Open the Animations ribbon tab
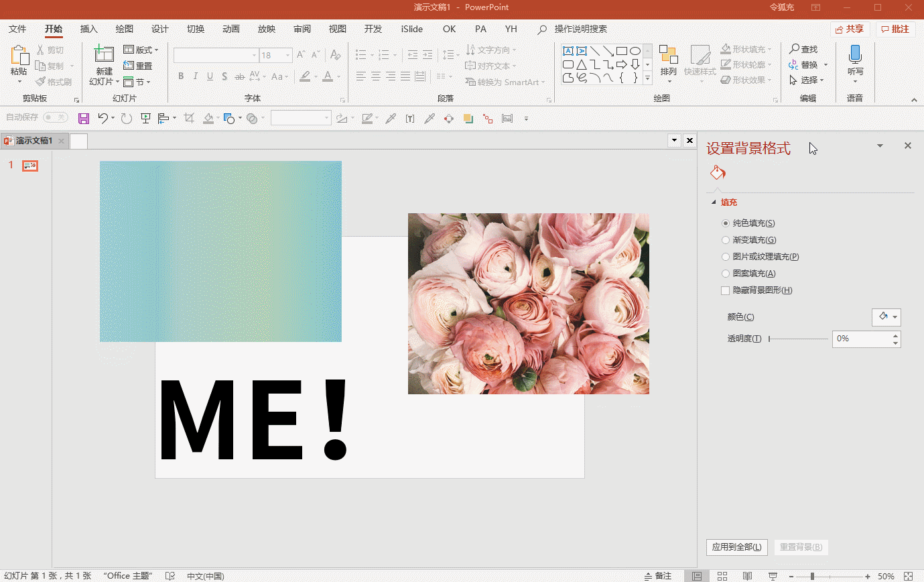Viewport: 924px width, 582px height. (230, 29)
